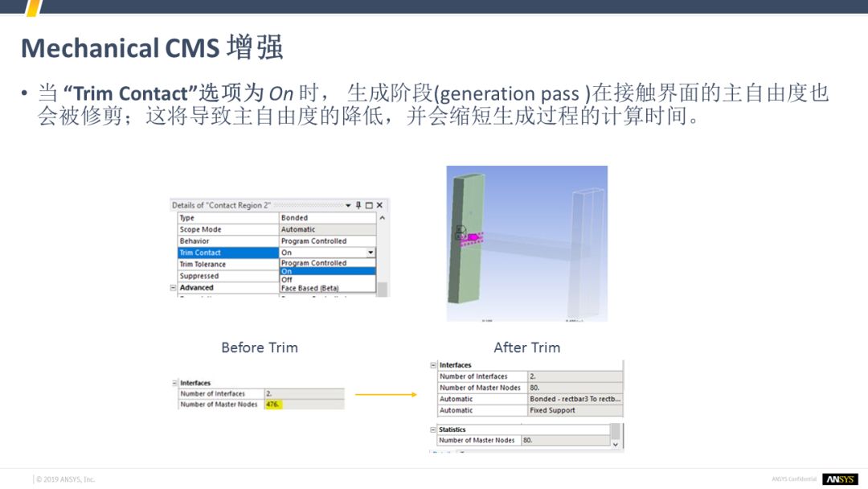Click the ANSYS logo in footer
This screenshot has height=489, width=868.
[x=840, y=479]
